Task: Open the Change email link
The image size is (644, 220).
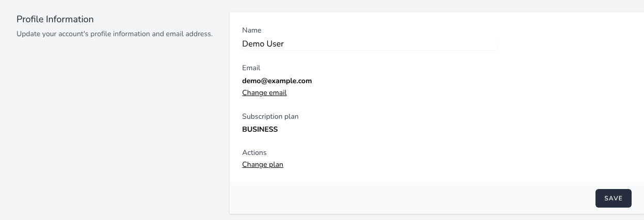Action: point(264,93)
